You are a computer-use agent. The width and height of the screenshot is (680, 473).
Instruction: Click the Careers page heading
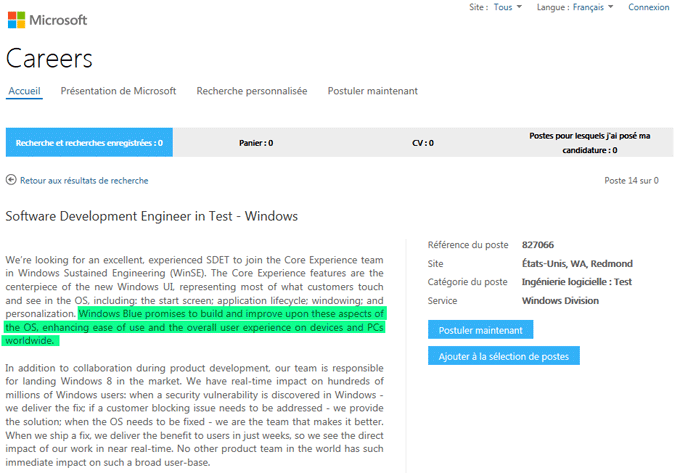pos(49,58)
